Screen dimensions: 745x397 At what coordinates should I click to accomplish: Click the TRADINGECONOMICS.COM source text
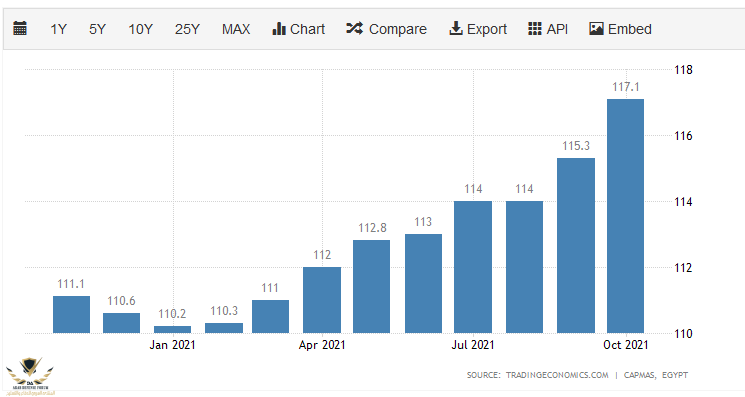click(557, 375)
